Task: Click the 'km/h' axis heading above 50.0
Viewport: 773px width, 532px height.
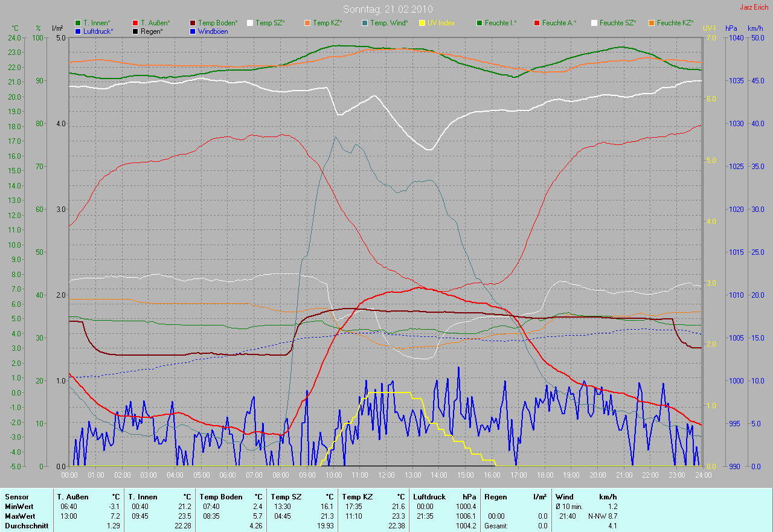Action: pos(755,28)
